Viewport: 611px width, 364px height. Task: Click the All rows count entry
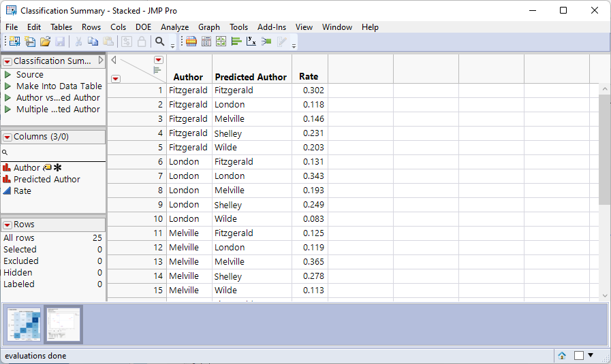52,238
